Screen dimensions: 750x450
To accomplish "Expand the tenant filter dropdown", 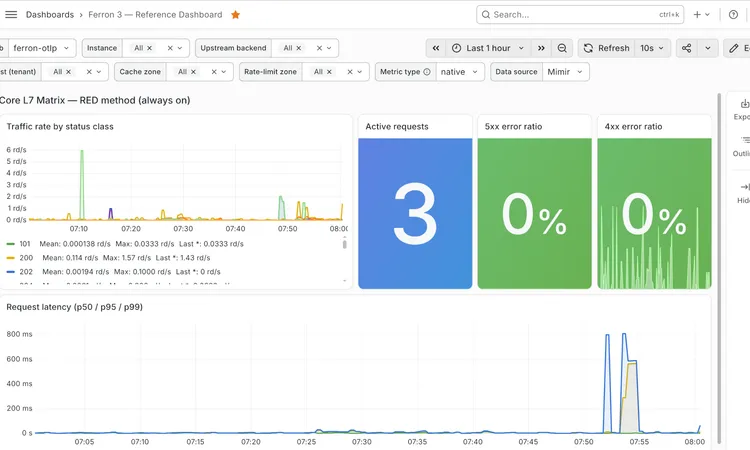I will click(x=99, y=72).
